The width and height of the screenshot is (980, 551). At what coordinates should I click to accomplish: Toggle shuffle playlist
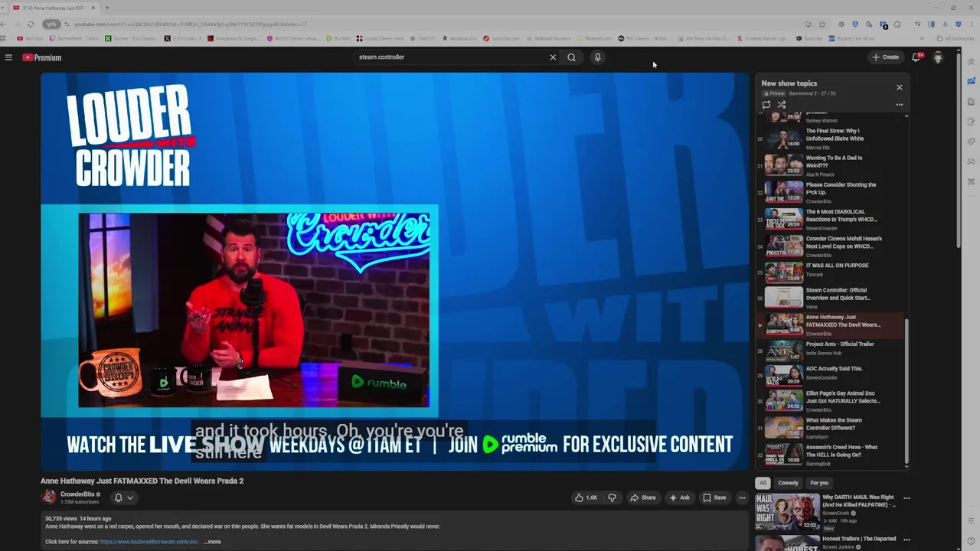coord(782,105)
